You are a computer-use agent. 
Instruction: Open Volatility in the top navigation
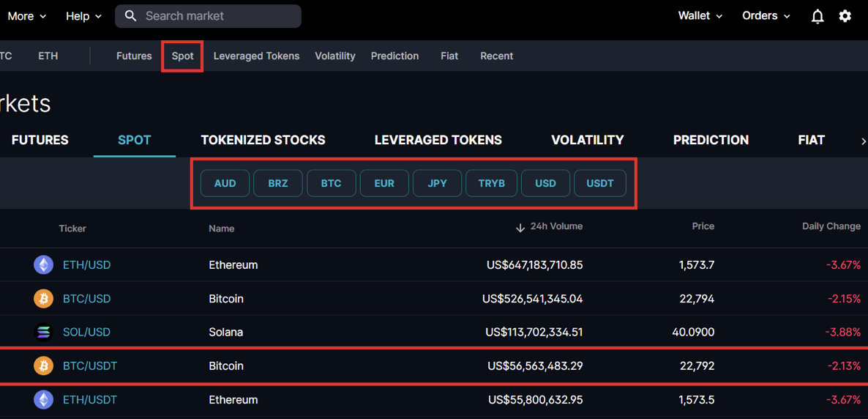335,56
